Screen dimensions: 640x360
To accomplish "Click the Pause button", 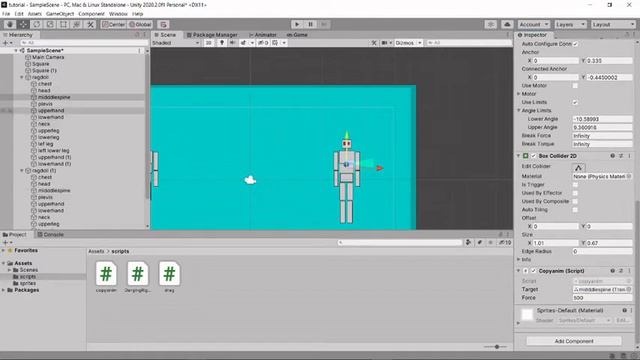I will tap(310, 24).
